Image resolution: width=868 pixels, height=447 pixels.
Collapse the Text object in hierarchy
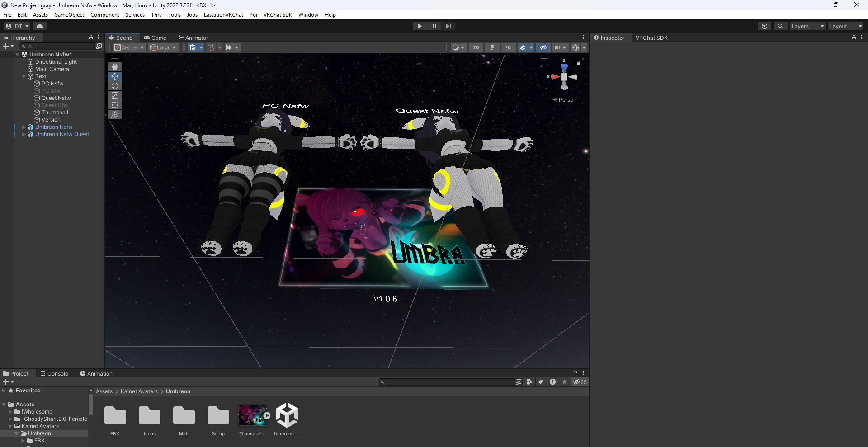(24, 76)
